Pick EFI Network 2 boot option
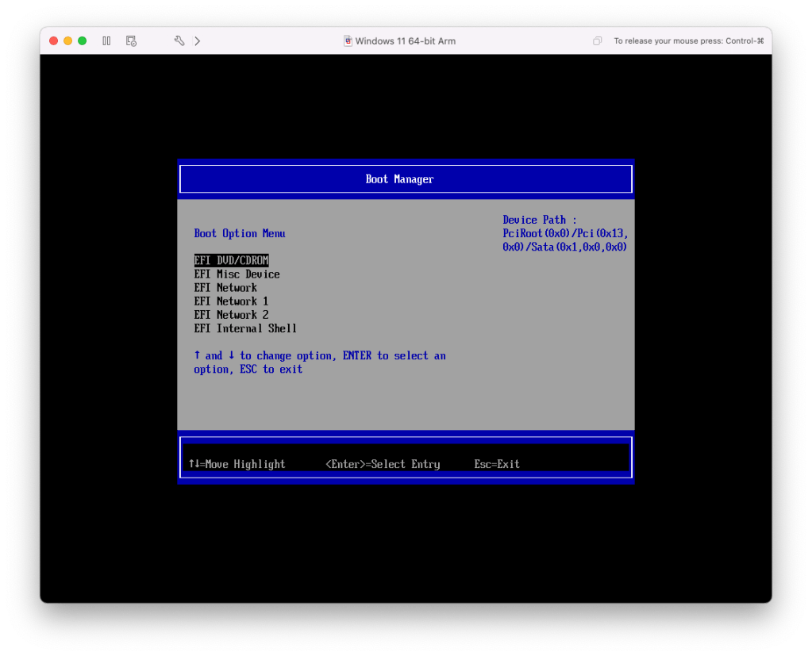Screen dimensions: 812x656 231,314
